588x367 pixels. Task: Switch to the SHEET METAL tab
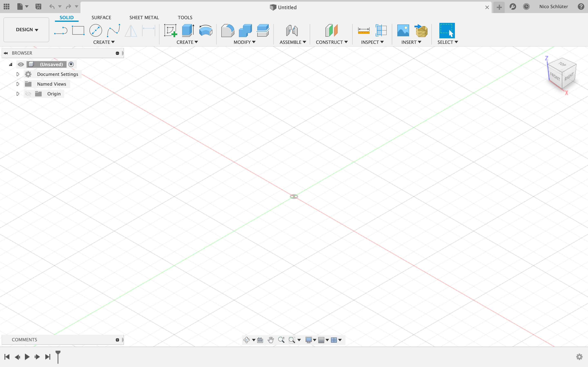(144, 18)
